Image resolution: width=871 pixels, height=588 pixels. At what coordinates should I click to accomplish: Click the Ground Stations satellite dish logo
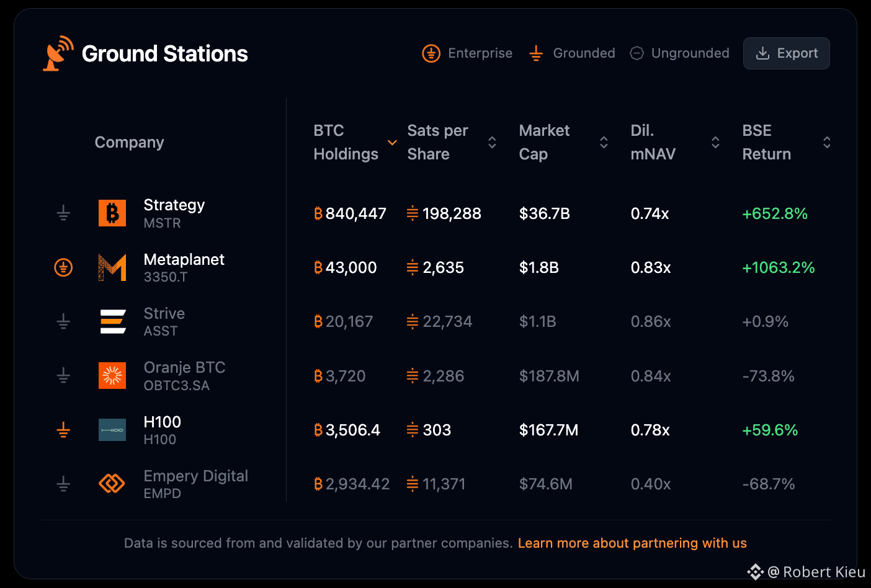click(x=58, y=53)
